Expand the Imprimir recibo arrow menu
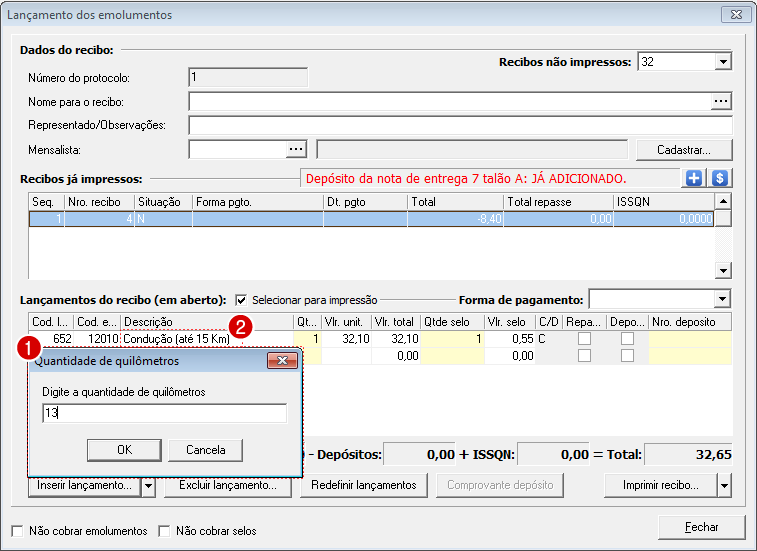The image size is (757, 551). 725,486
